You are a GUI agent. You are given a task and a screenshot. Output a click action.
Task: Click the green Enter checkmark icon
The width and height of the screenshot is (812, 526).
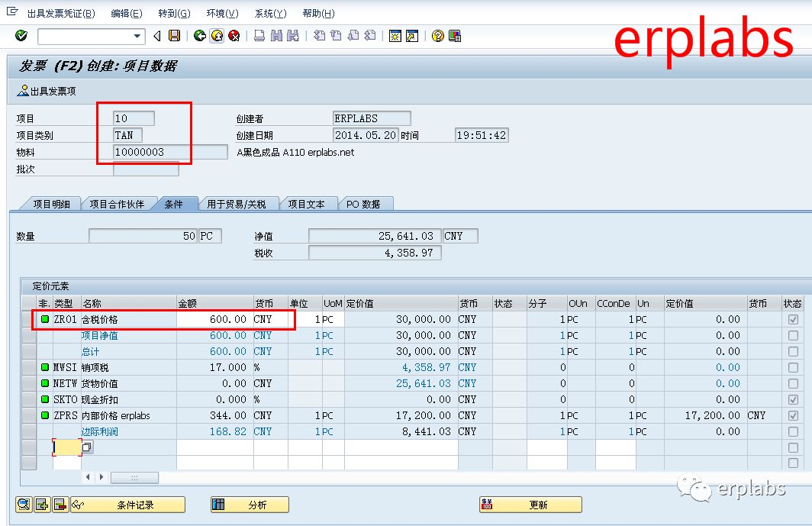[x=21, y=35]
